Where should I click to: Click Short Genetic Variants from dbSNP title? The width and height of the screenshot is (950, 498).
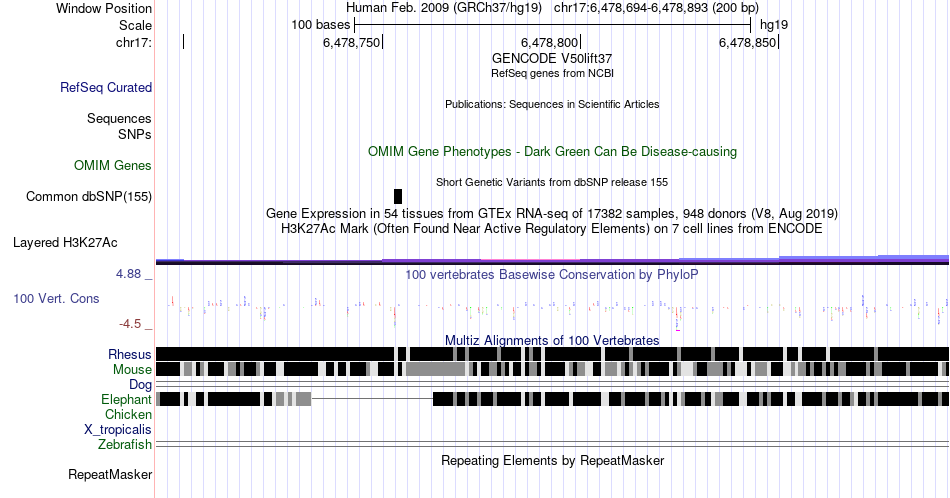[552, 182]
